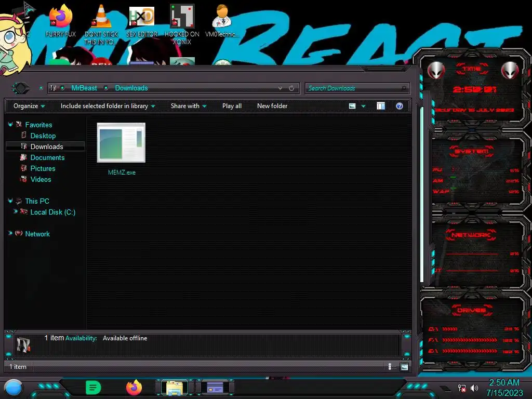This screenshot has height=399, width=532.
Task: Click folder icon in details pane
Action: (23, 344)
